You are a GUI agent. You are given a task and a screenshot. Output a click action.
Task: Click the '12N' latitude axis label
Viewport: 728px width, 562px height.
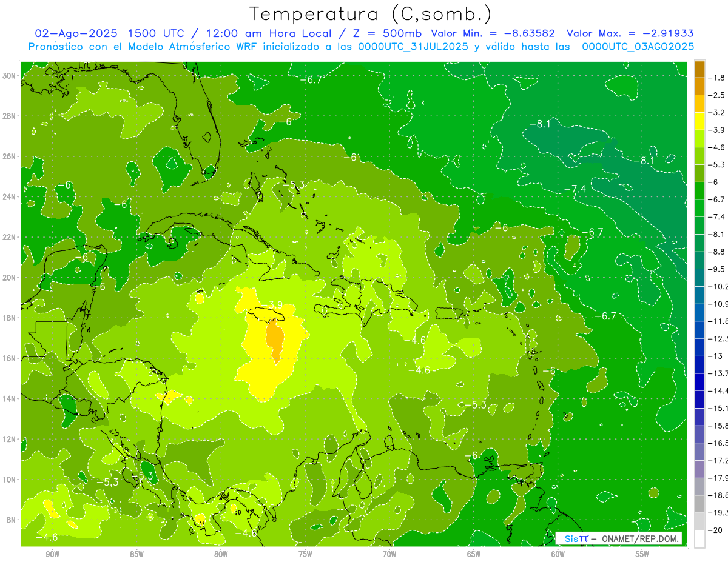point(8,439)
